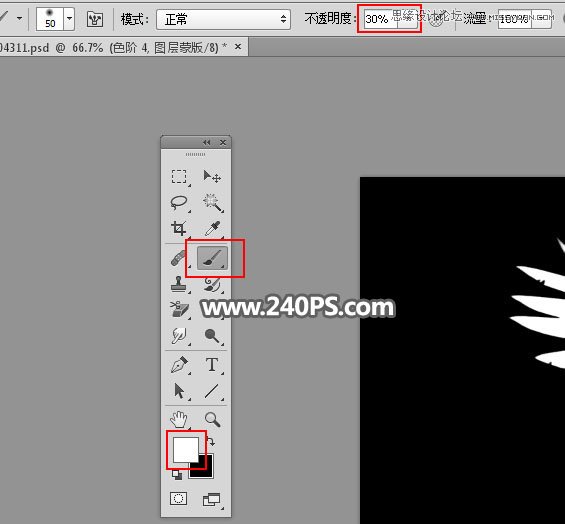Screen dimensions: 565x524
Task: Click the flow percentage input field
Action: [x=515, y=19]
